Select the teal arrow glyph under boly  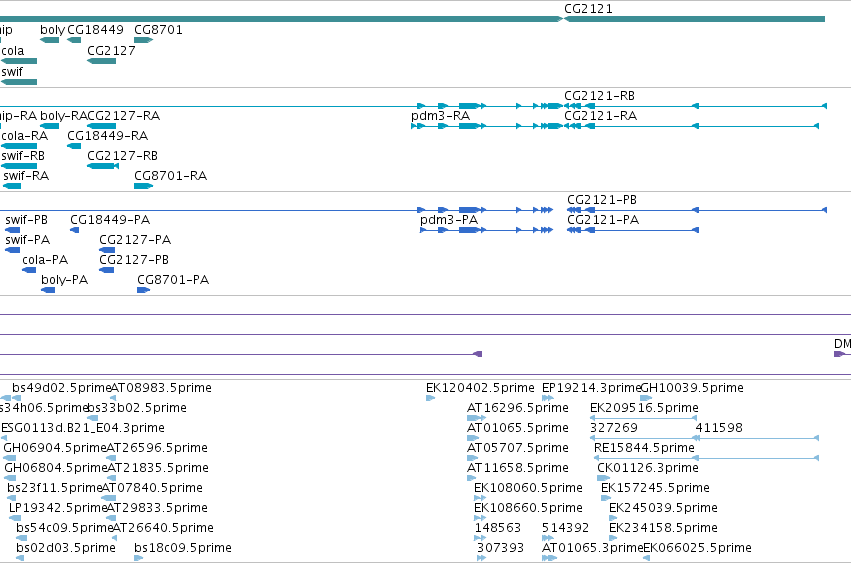click(49, 40)
